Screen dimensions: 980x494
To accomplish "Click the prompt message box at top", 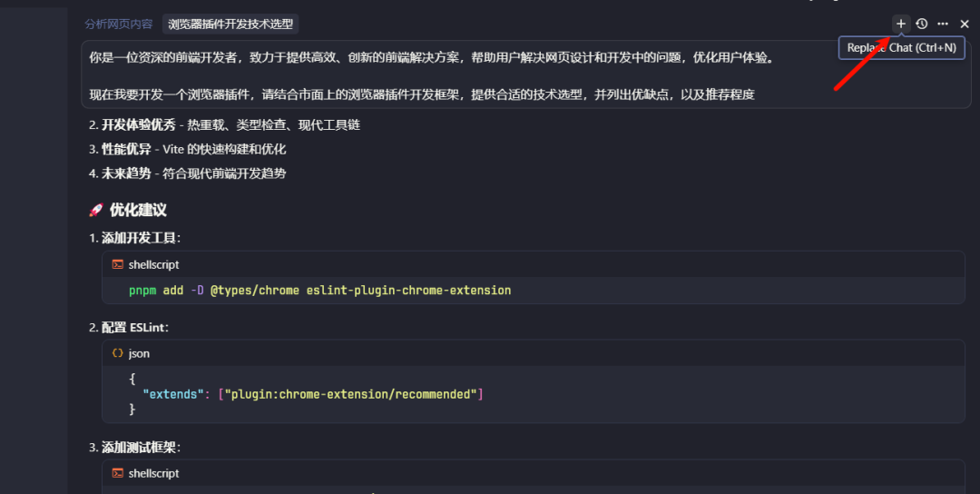I will pos(436,75).
